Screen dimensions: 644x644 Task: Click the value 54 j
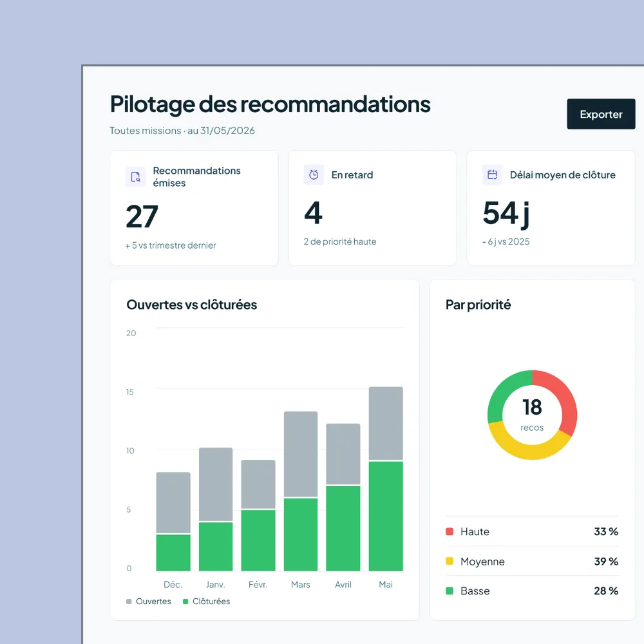click(x=506, y=214)
